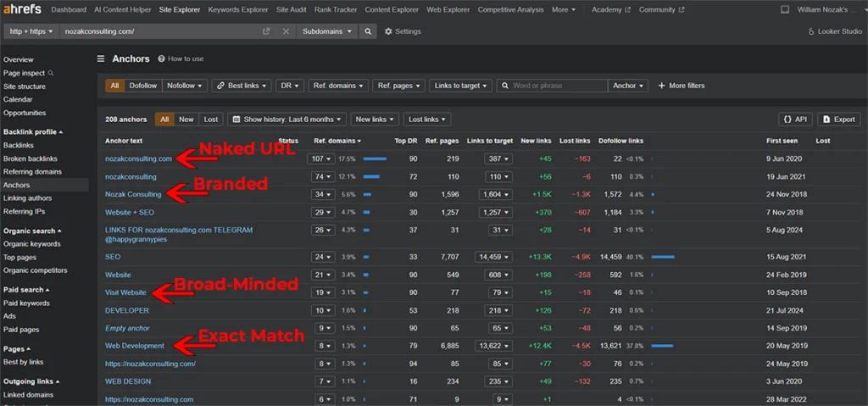Open the New links dropdown

pyautogui.click(x=374, y=119)
